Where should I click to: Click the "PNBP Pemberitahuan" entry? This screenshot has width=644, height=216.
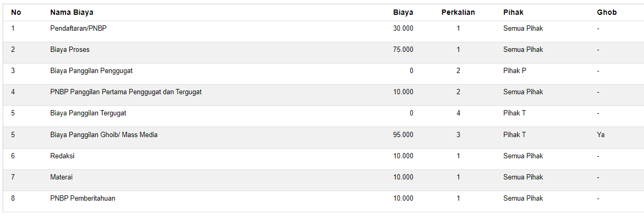[82, 199]
